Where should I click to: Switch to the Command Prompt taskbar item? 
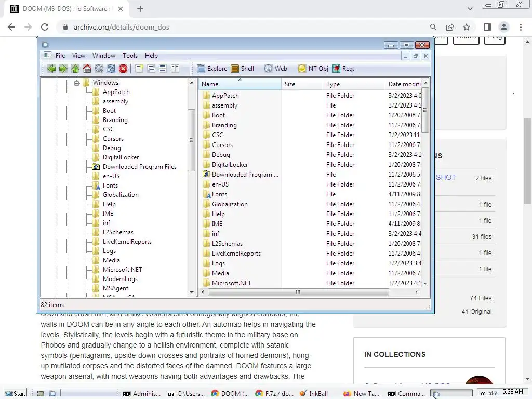point(406,394)
